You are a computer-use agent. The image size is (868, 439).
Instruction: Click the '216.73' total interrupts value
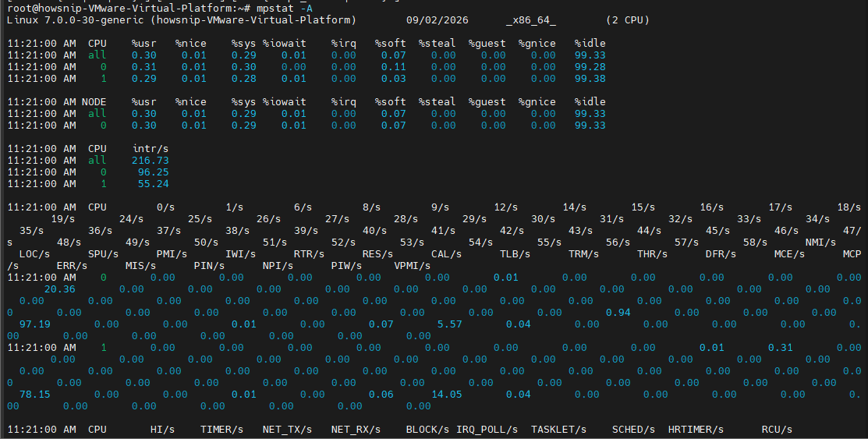(x=151, y=161)
